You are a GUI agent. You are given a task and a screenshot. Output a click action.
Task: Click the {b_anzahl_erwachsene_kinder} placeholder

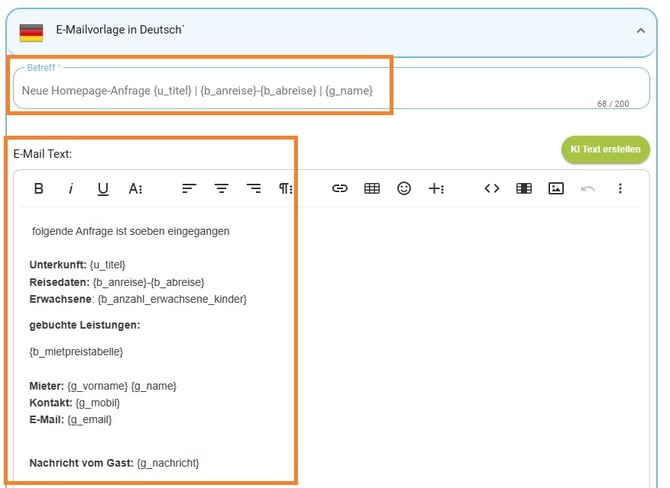[172, 299]
